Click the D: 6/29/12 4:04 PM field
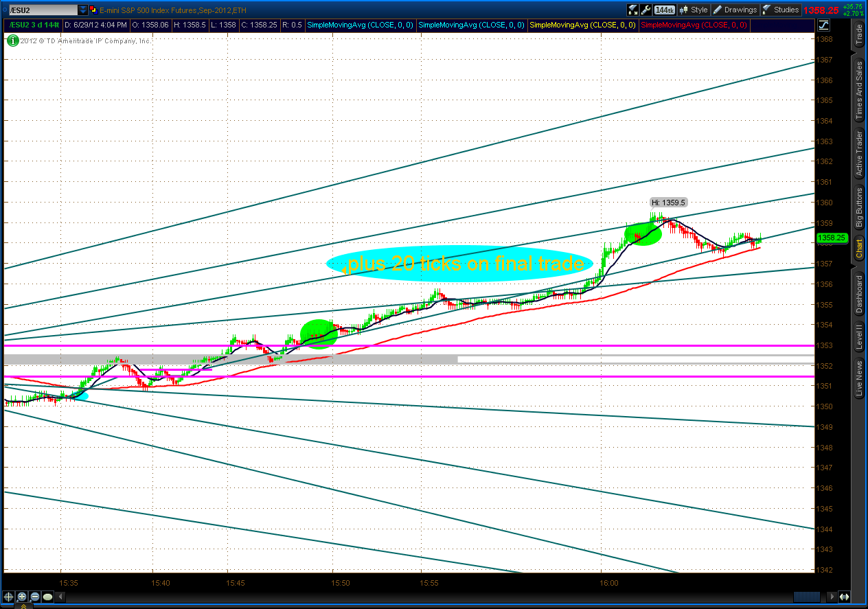Viewport: 868px width, 609px height. pyautogui.click(x=95, y=25)
